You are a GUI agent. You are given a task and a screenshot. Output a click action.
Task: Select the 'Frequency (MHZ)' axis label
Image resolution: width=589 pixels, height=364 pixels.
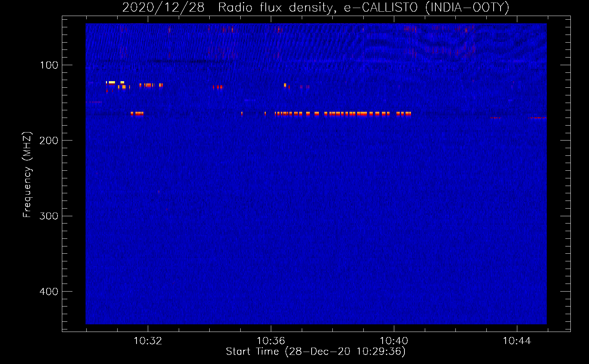coord(27,175)
